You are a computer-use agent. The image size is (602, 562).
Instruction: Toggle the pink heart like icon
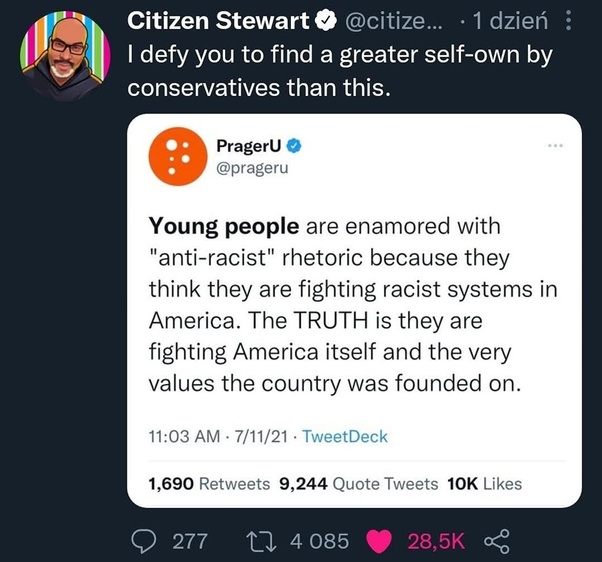(379, 541)
